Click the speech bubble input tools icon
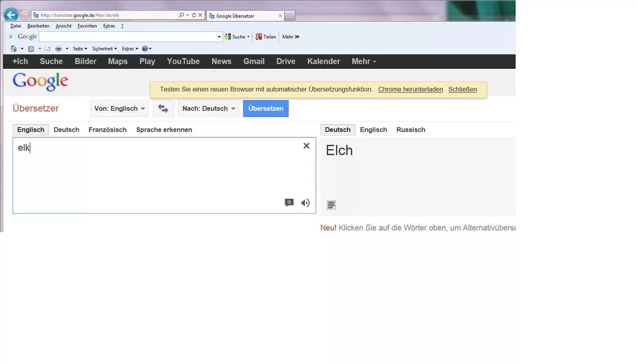Image resolution: width=637 pixels, height=364 pixels. click(289, 202)
